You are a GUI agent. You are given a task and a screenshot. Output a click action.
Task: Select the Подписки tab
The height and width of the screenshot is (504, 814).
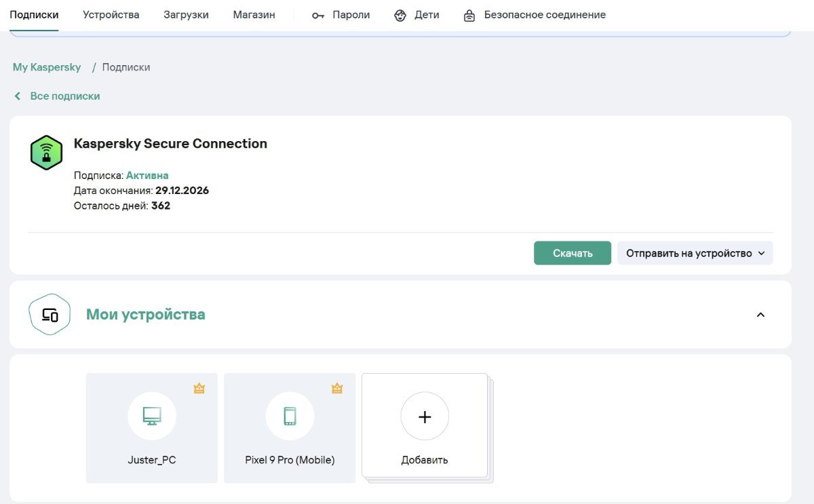click(34, 15)
